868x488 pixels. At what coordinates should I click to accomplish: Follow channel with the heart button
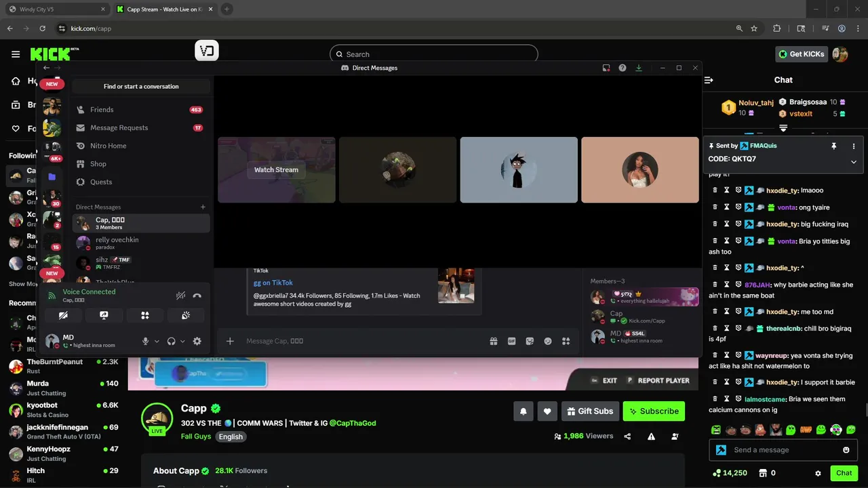547,411
